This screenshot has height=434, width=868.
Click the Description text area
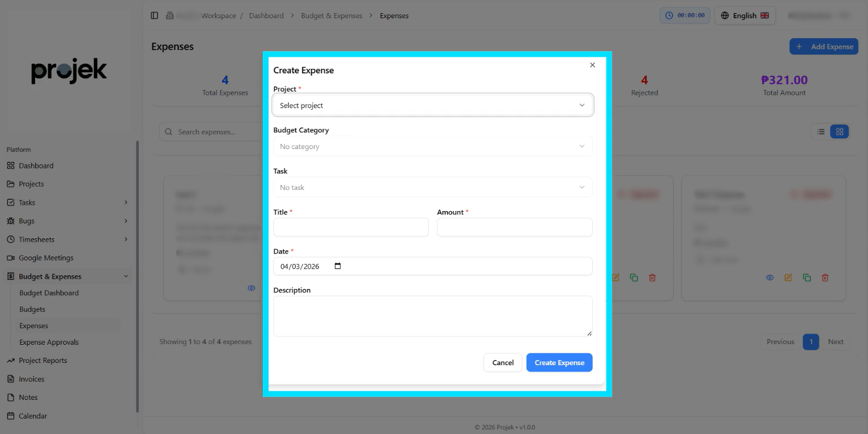432,316
